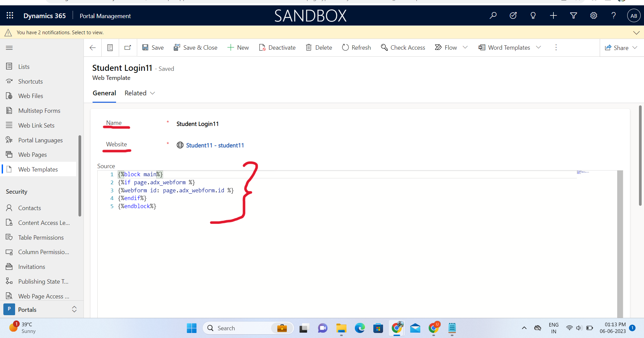644x338 pixels.
Task: Open the Windows Start button
Action: pos(192,328)
